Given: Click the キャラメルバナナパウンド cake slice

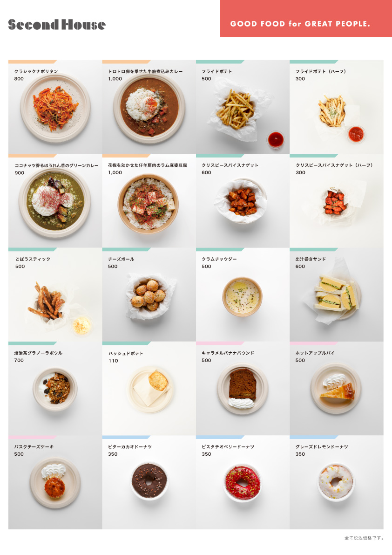Looking at the screenshot, I should 243,388.
